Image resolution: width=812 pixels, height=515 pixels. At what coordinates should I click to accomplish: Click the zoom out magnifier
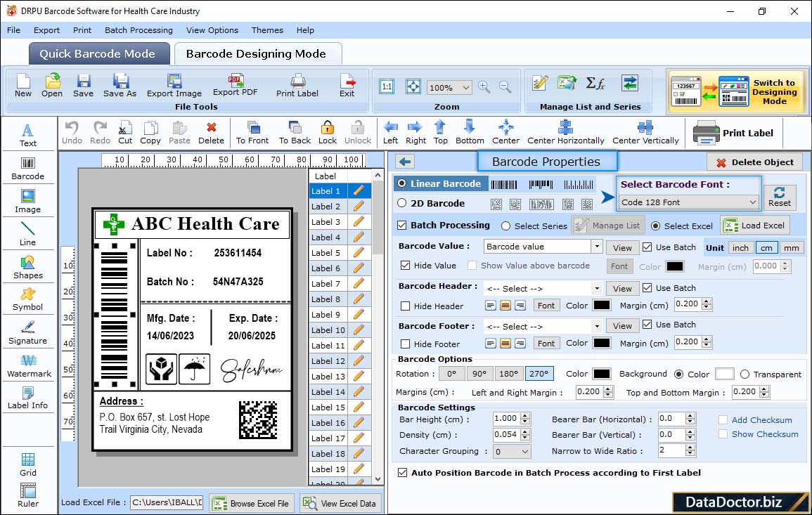505,87
